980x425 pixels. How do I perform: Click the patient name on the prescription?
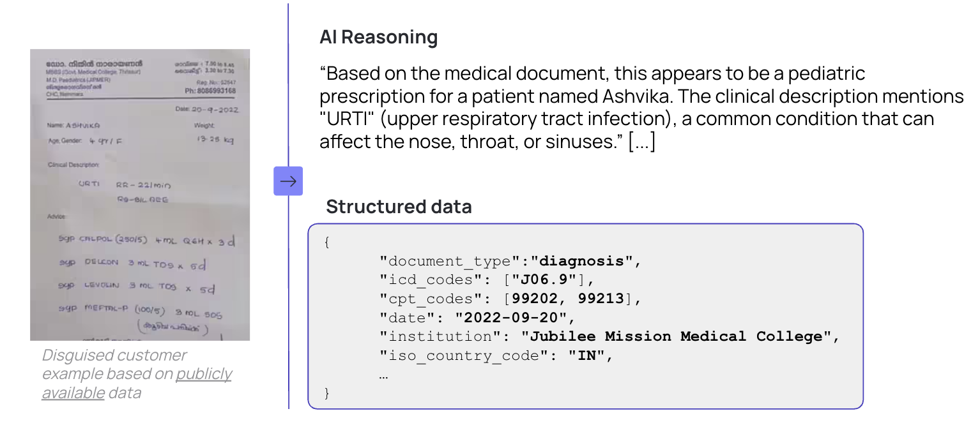(83, 126)
